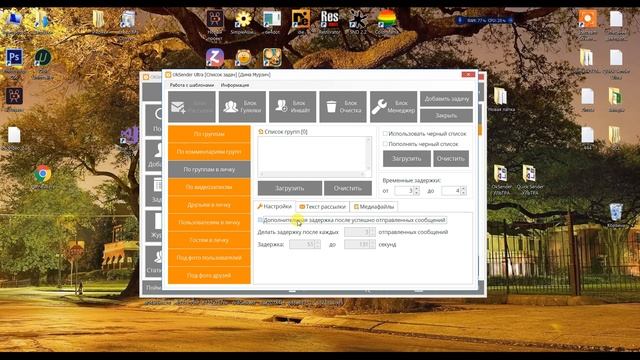Enable Пополнять черный список checkbox
The height and width of the screenshot is (360, 640).
click(x=385, y=144)
